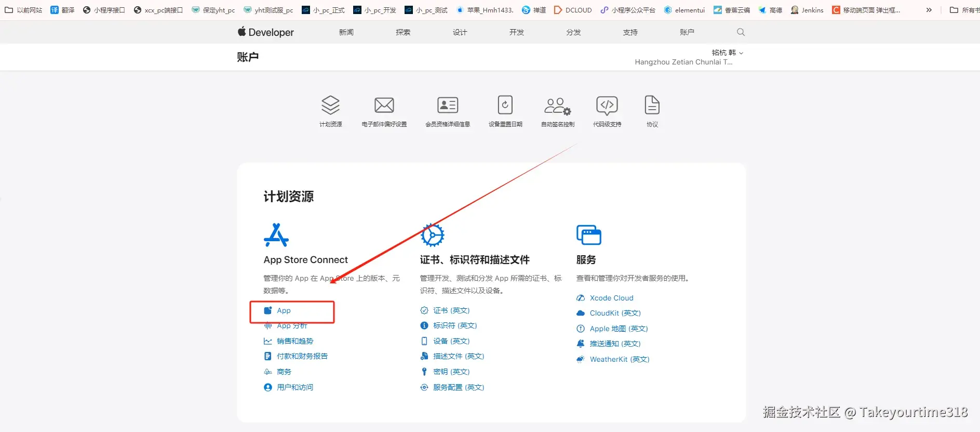Open the 小_pc_开发 bookmark
The height and width of the screenshot is (432, 980).
click(374, 10)
